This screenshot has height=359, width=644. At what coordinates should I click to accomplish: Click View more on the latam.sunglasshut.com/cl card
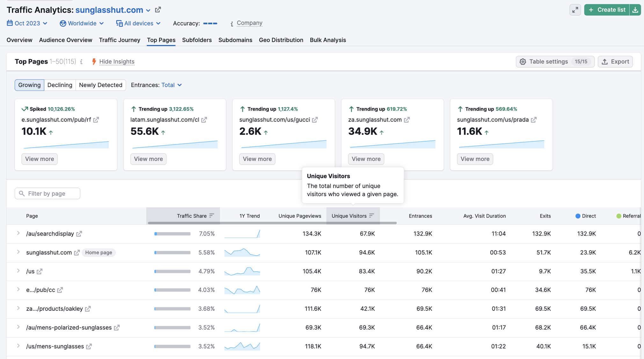[x=148, y=159]
